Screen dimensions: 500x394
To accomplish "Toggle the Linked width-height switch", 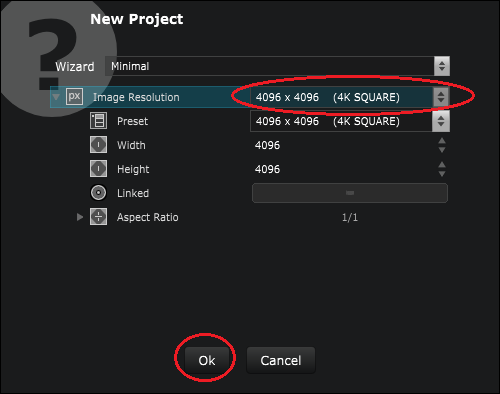I will pos(350,193).
